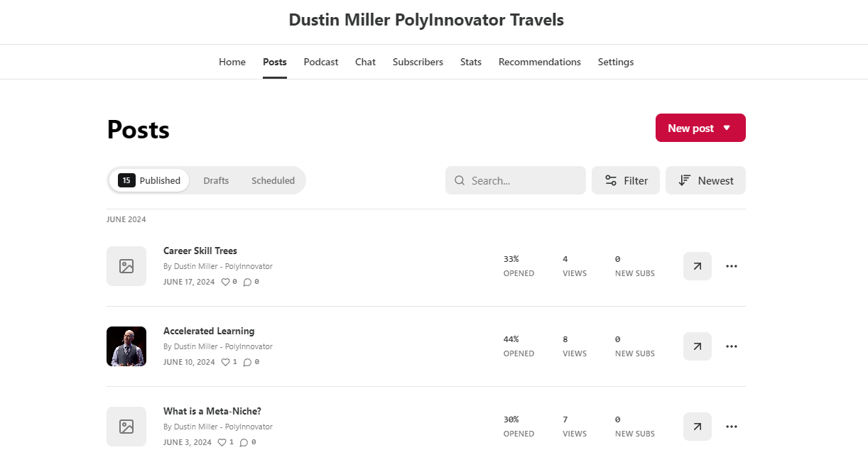Open three-dot menu for Accelerated Learning
868x450 pixels.
732,346
